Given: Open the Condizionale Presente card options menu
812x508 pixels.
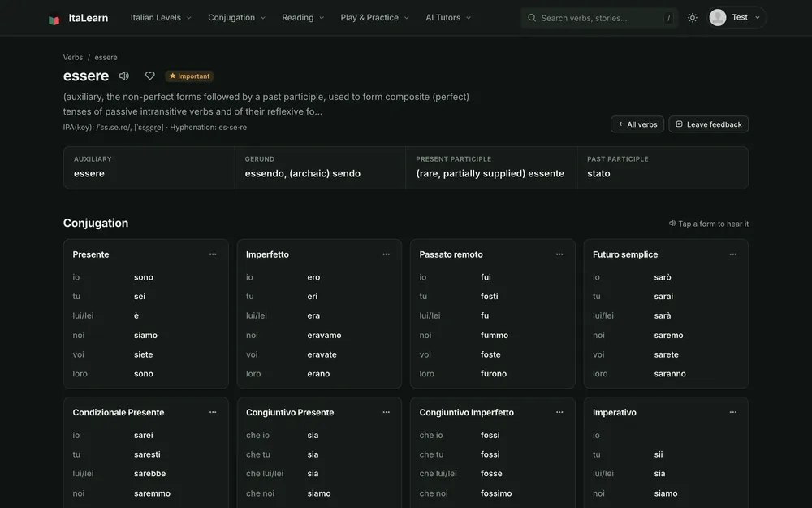Looking at the screenshot, I should [x=213, y=412].
